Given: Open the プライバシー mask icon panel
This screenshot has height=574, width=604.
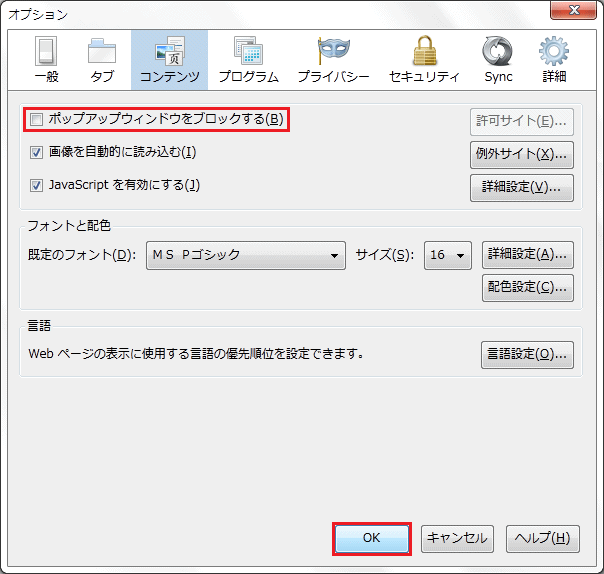Looking at the screenshot, I should [334, 60].
